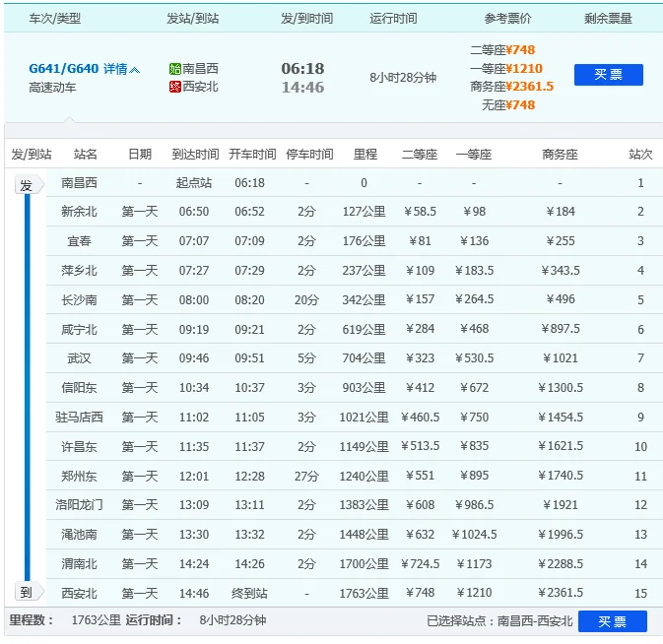Open the G641/G640 train number link
Viewport: 663px width, 644px height.
point(63,69)
